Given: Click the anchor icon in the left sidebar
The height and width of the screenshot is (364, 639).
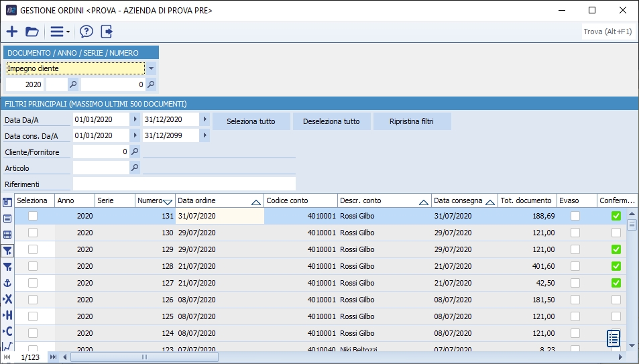Looking at the screenshot, I should [7, 283].
